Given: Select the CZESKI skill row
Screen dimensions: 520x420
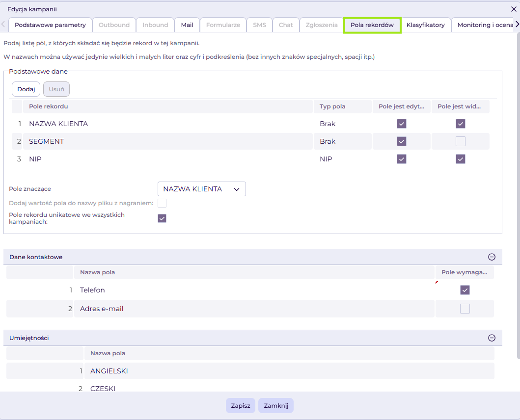Looking at the screenshot, I should pos(250,387).
